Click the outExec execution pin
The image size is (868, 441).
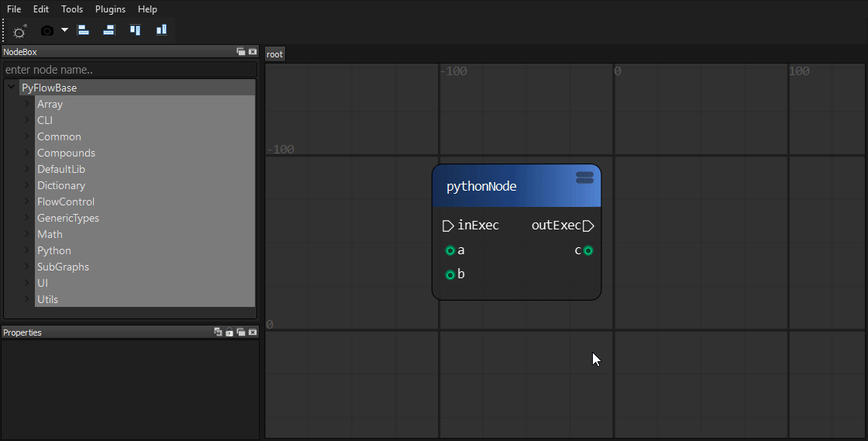589,226
